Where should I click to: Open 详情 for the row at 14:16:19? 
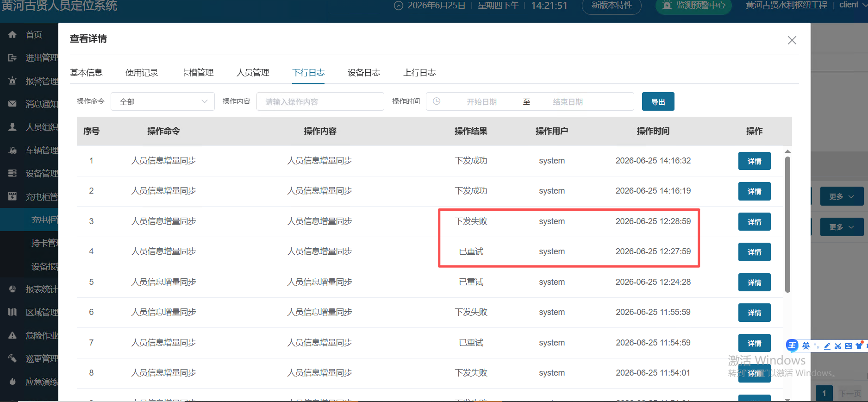point(754,191)
